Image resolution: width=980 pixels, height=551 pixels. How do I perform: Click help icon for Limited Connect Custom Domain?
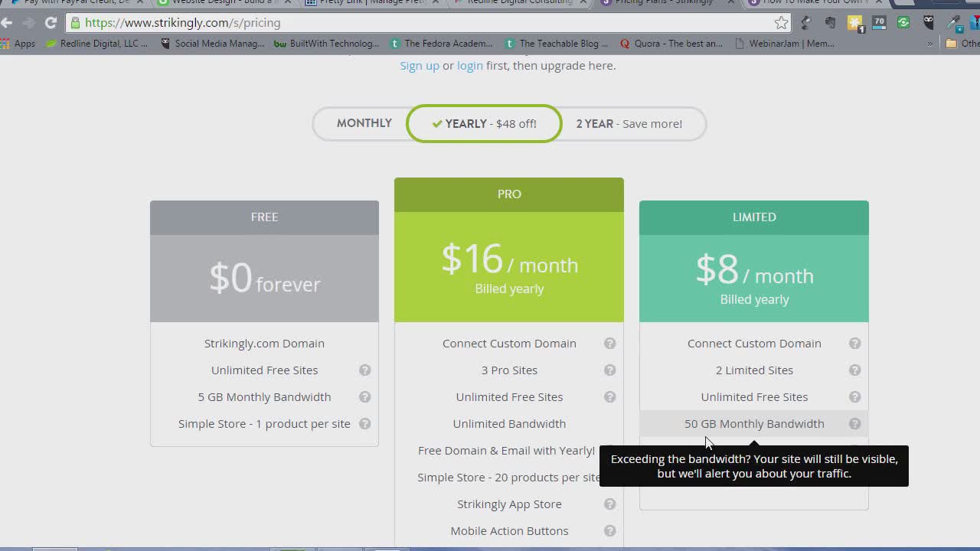[x=855, y=343]
